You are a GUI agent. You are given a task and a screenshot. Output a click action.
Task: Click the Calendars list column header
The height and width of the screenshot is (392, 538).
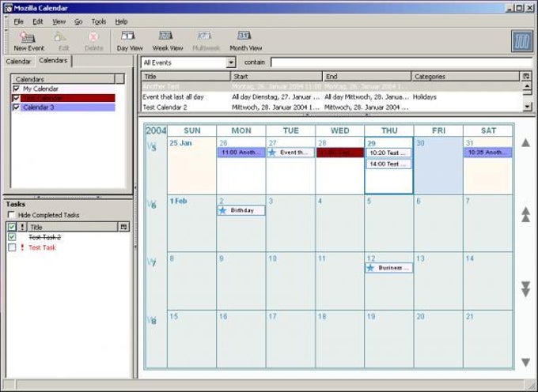(x=63, y=79)
